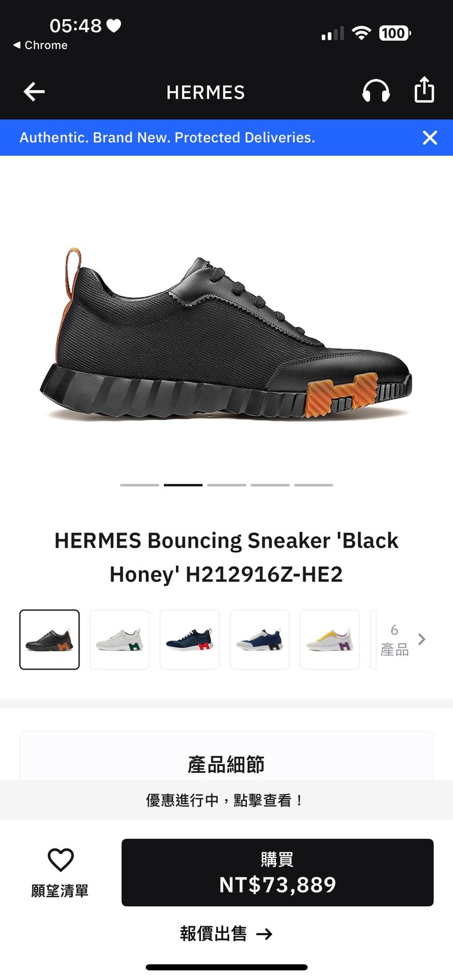Expand the 6 產品 chevron arrow
The width and height of the screenshot is (453, 980).
coord(422,639)
